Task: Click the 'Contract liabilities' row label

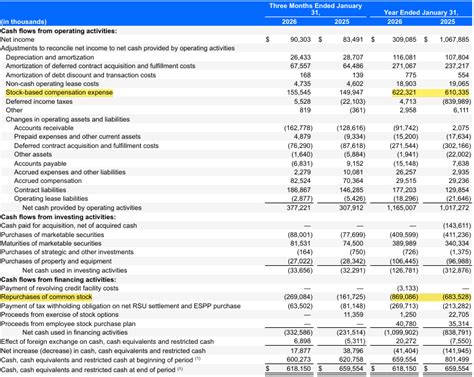Action: pos(40,190)
